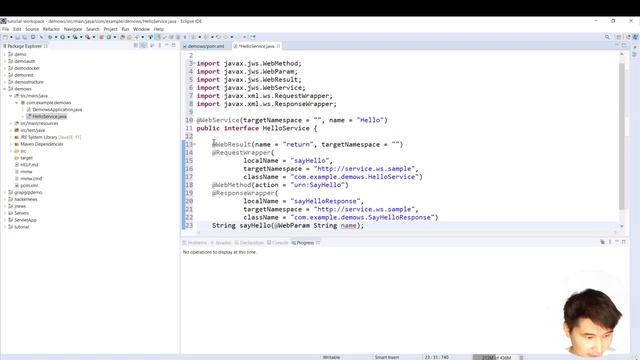The height and width of the screenshot is (360, 640).
Task: Open the Progress view menu icon
Action: (x=610, y=242)
